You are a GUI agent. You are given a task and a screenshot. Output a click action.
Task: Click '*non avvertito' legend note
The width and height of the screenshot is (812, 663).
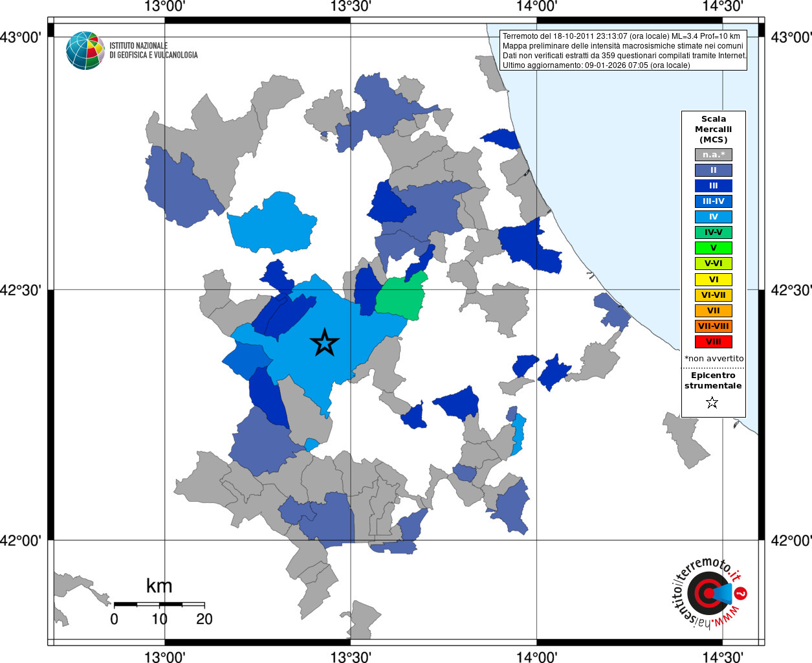[x=714, y=359]
